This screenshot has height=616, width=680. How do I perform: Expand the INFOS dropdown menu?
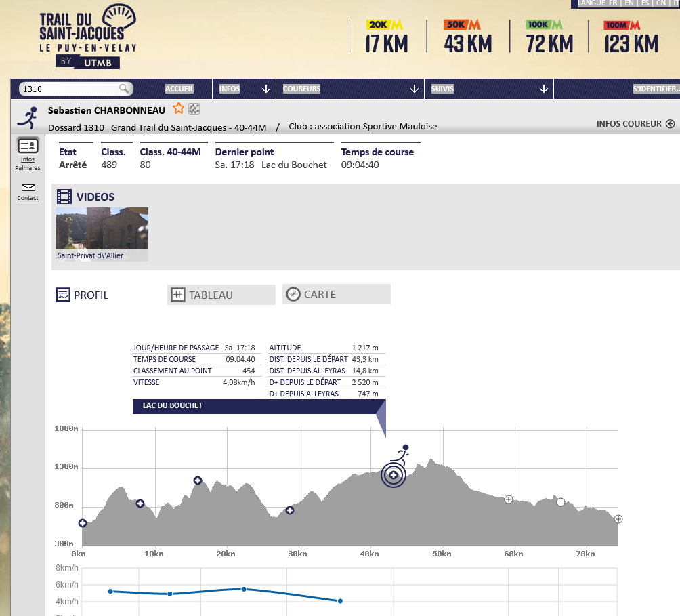click(266, 89)
